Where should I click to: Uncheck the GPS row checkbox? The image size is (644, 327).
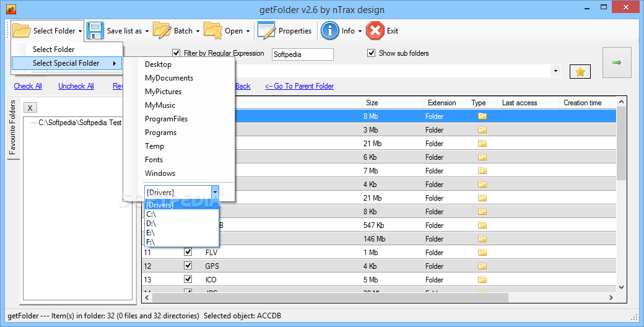[188, 266]
